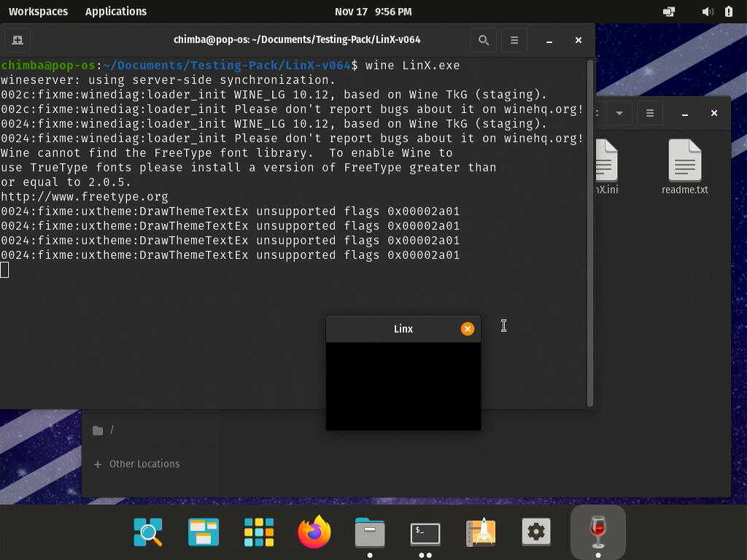Open the clock and calendar at Nov 17
The width and height of the screenshot is (747, 560).
373,12
